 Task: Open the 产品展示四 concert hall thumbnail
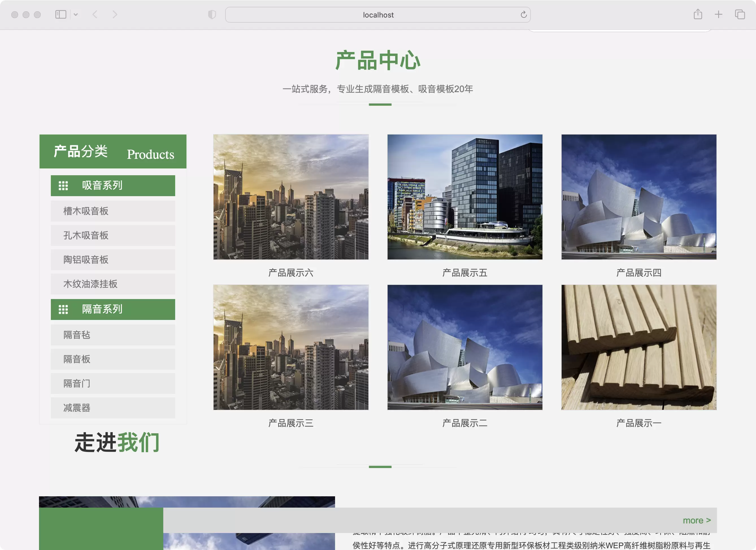(639, 197)
